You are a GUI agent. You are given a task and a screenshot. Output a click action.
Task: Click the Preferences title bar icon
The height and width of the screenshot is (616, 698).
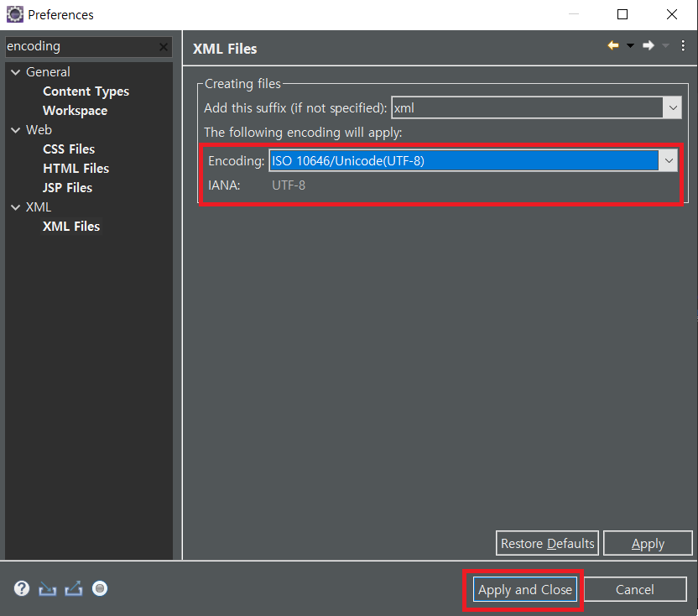[15, 14]
